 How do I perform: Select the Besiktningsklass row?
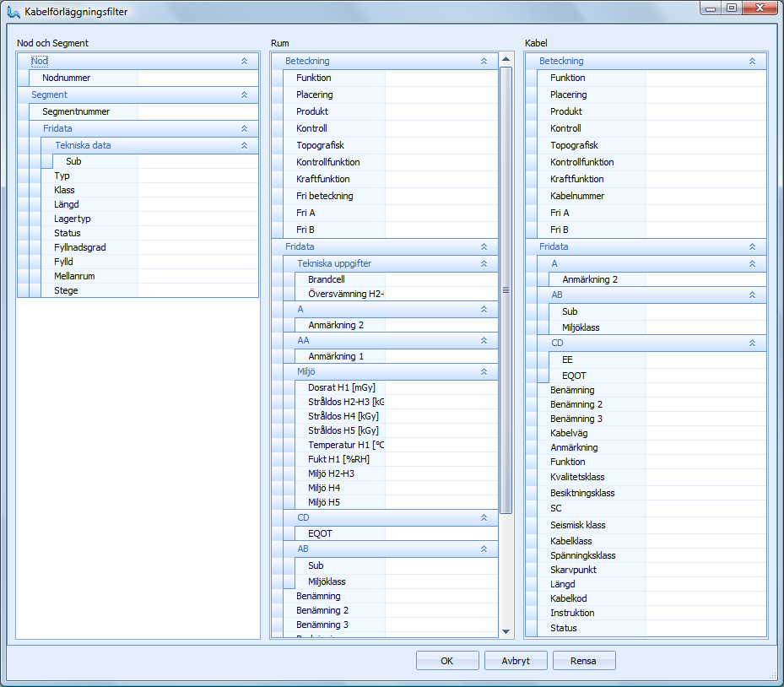[652, 493]
